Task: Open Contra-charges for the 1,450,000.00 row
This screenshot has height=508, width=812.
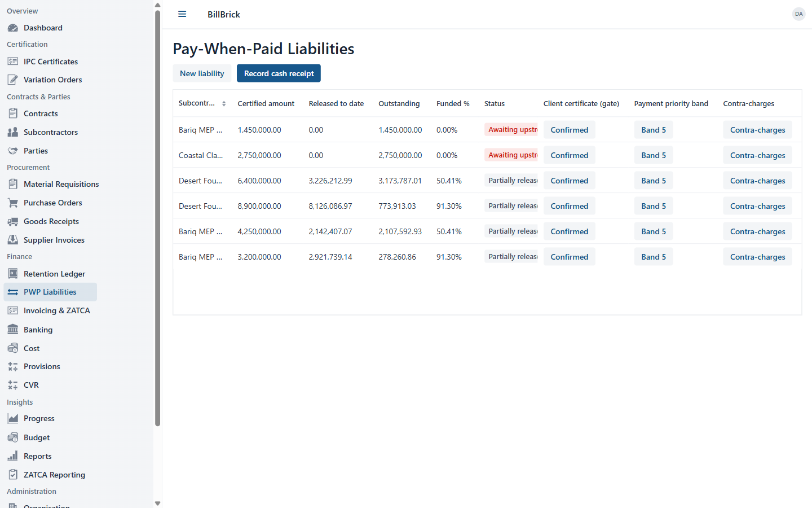Action: (x=757, y=130)
